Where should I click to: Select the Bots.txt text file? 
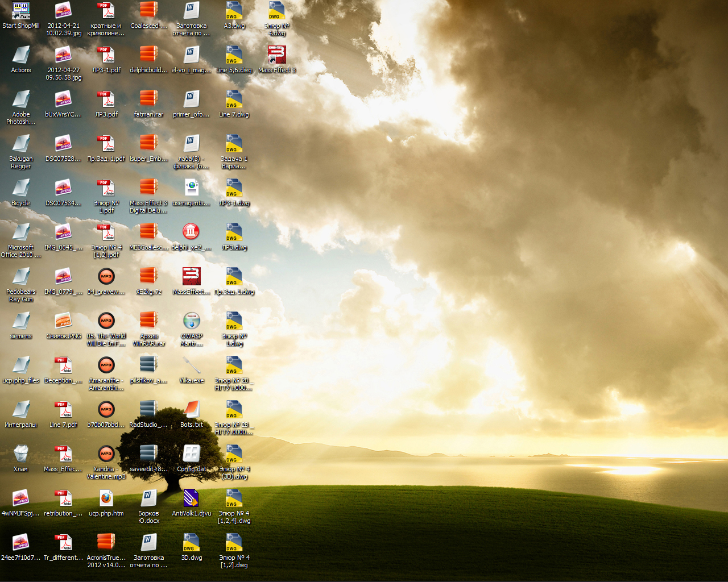click(192, 414)
